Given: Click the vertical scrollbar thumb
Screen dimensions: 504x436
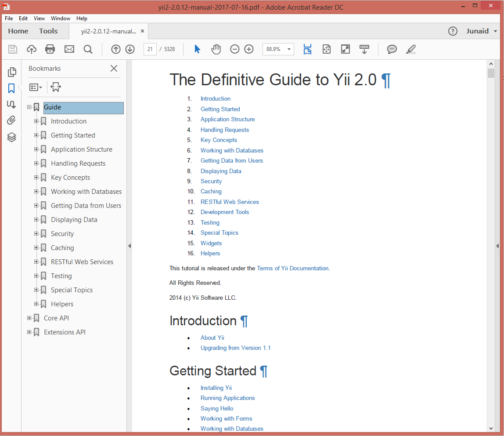Looking at the screenshot, I should 490,73.
